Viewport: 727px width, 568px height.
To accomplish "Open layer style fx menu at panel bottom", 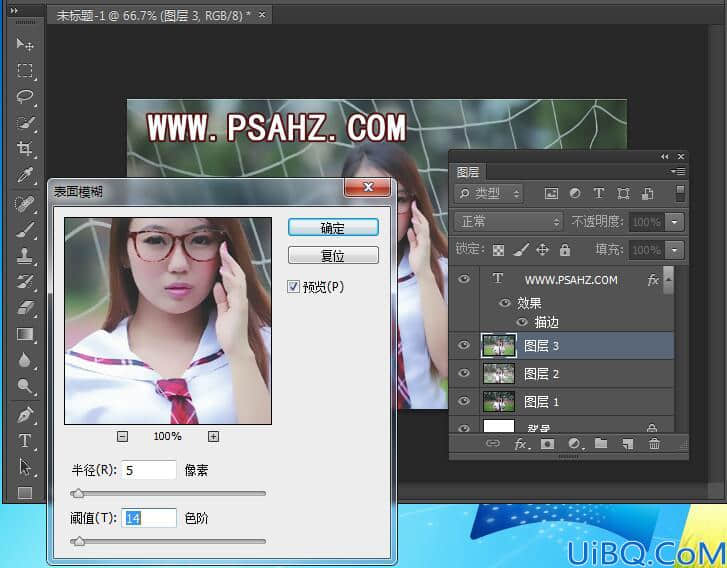I will (522, 444).
